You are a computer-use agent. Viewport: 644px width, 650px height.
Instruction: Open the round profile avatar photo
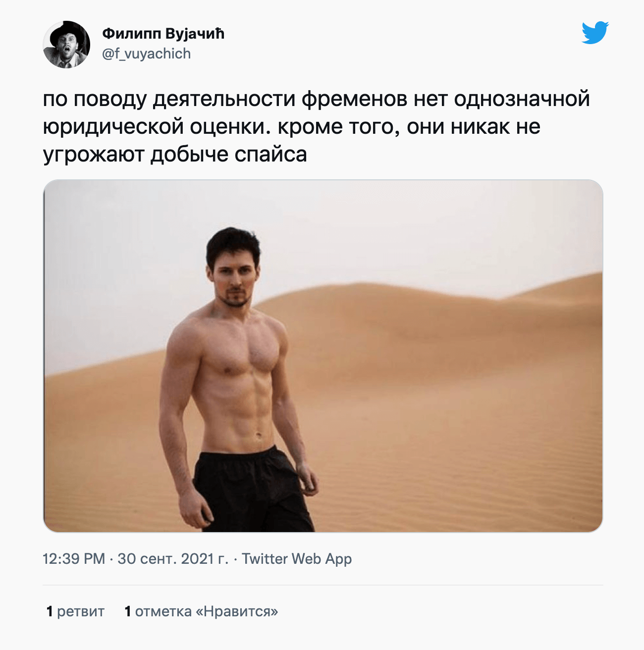pyautogui.click(x=66, y=45)
